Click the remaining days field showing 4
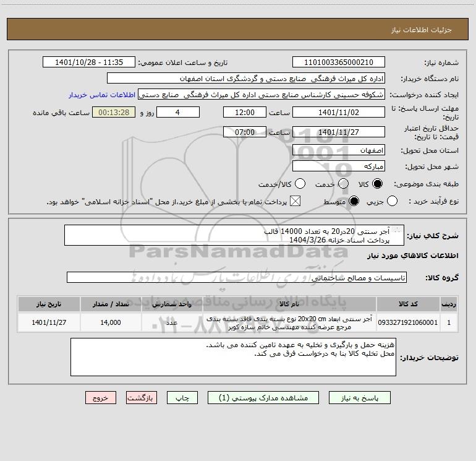476x461 pixels. pyautogui.click(x=178, y=112)
